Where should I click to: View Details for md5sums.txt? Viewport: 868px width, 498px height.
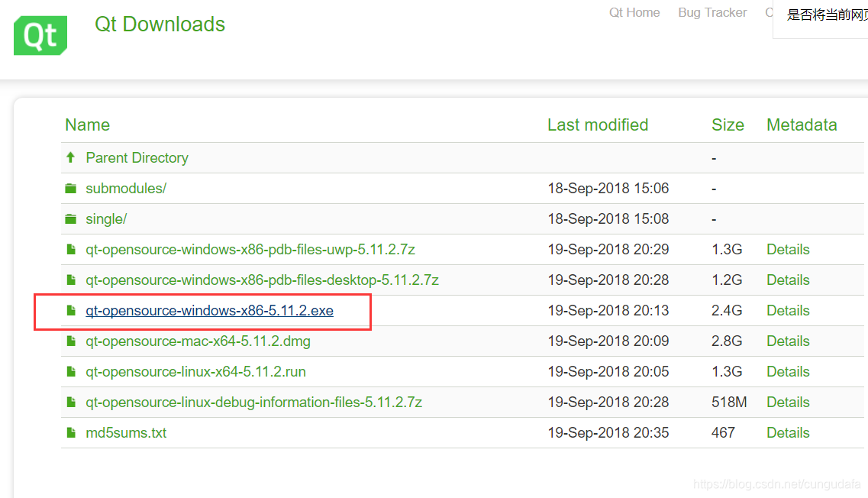pyautogui.click(x=788, y=432)
